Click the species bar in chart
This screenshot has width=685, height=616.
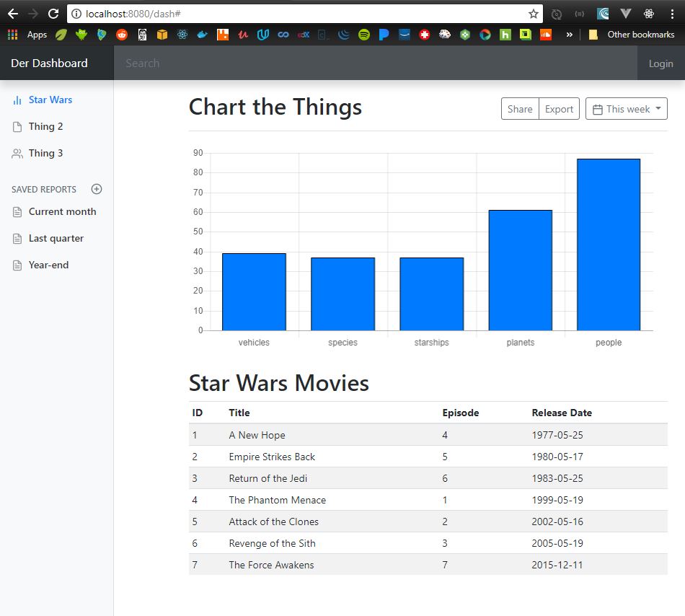click(343, 294)
